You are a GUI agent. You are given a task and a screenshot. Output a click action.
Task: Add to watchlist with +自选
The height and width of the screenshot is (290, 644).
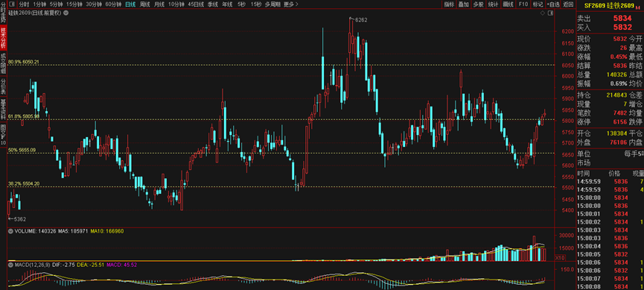[553, 4]
